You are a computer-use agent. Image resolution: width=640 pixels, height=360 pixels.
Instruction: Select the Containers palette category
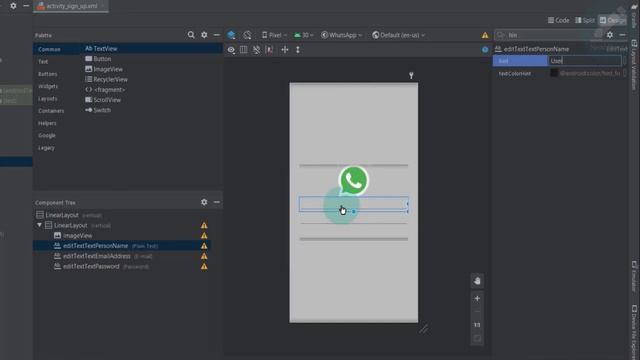[51, 111]
